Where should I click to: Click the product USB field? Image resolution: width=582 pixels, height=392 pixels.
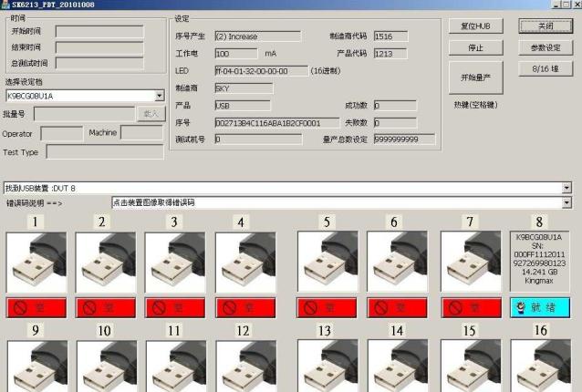click(243, 106)
